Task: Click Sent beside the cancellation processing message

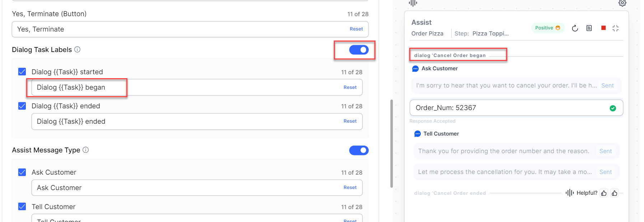Action: pyautogui.click(x=605, y=172)
